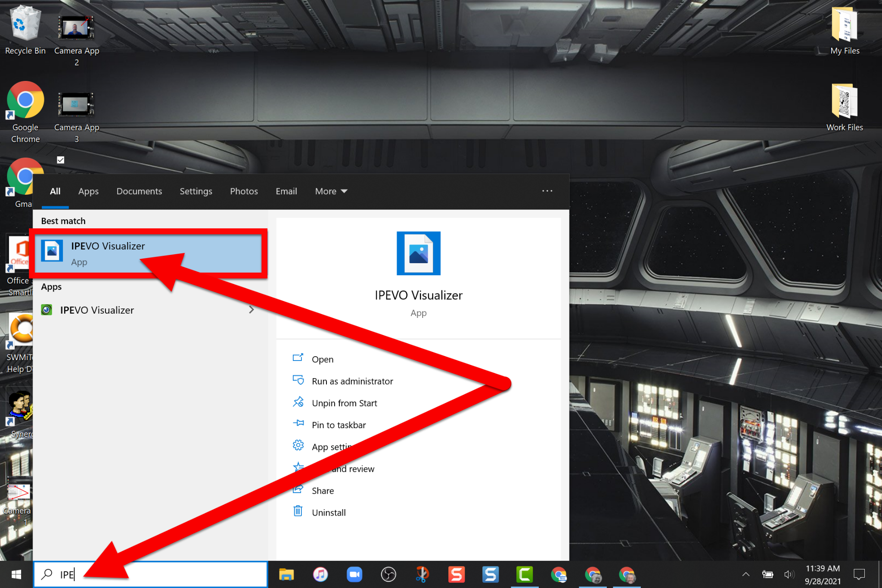Switch to the Apps search tab
Viewport: 882px width, 588px height.
pos(88,191)
